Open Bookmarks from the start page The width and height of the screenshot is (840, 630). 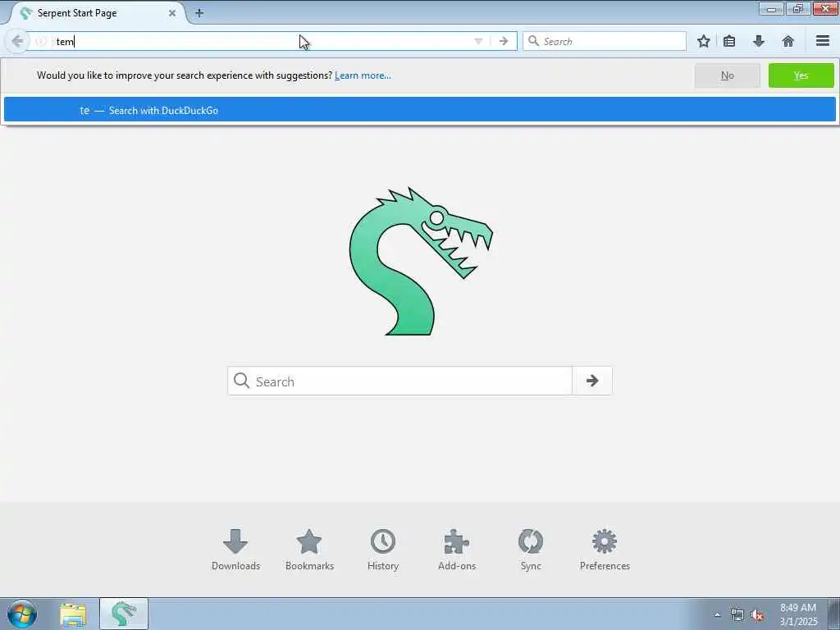[309, 550]
